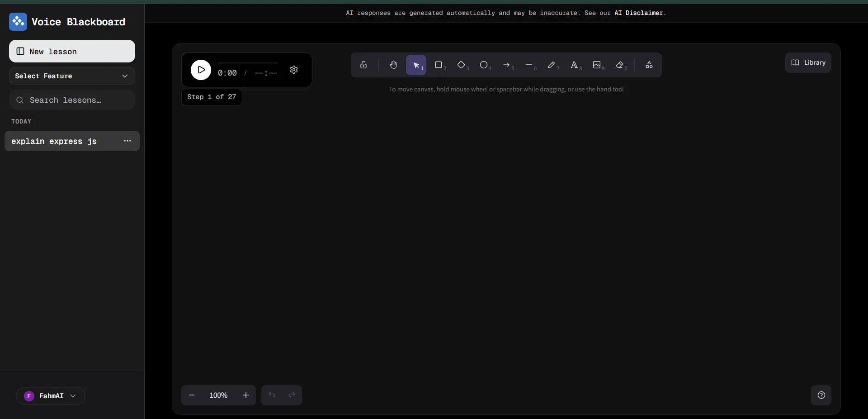Select the Insert image tool
The image size is (868, 419).
click(597, 65)
